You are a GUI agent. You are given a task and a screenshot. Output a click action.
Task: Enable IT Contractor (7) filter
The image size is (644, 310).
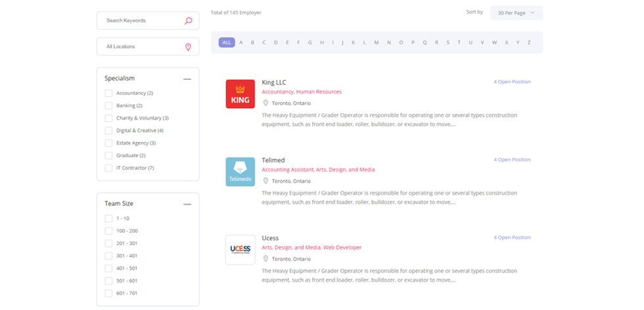[x=108, y=168]
